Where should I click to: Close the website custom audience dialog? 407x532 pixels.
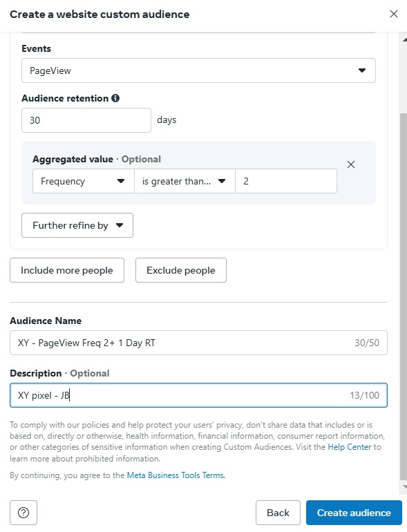393,14
